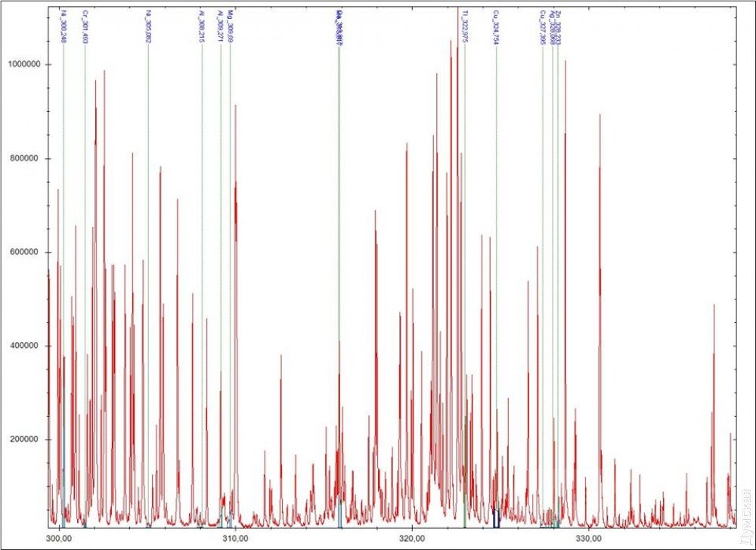The image size is (756, 550).
Task: Click the Al_309,271 line label
Action: [220, 26]
